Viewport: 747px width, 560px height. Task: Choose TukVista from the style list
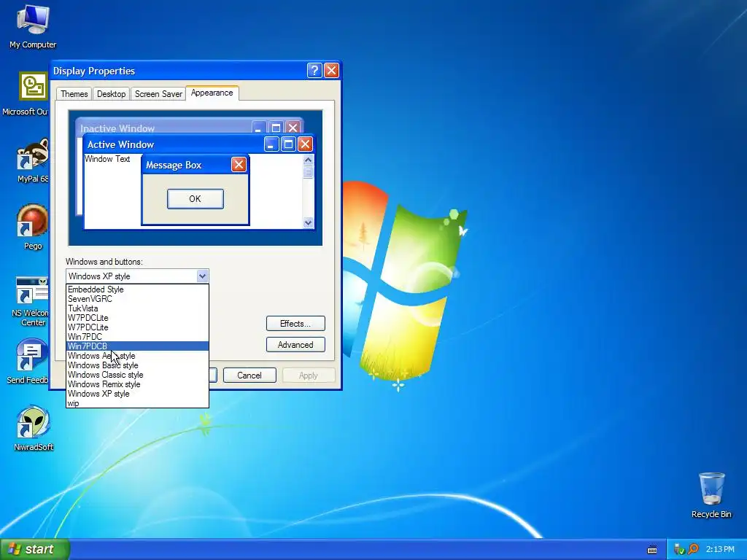(x=137, y=308)
